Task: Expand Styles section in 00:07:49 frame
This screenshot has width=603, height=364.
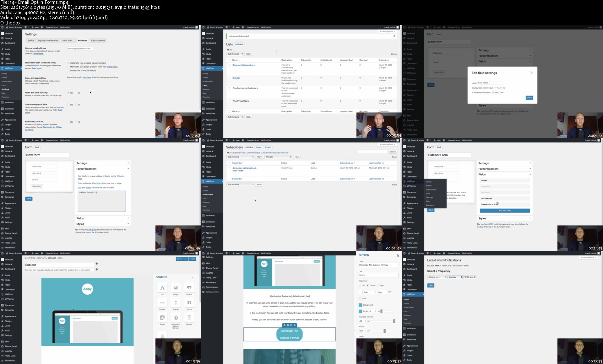Action: tap(102, 224)
